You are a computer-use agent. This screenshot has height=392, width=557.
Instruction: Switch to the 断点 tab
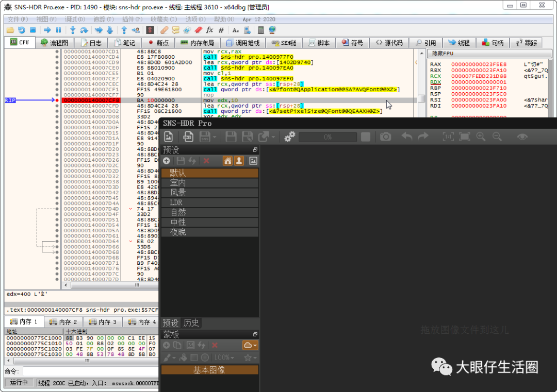tap(158, 43)
